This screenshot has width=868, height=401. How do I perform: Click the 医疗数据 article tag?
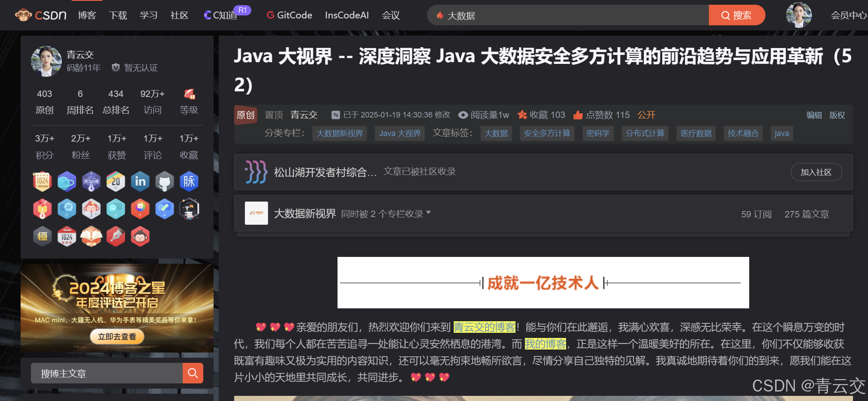[x=696, y=133]
